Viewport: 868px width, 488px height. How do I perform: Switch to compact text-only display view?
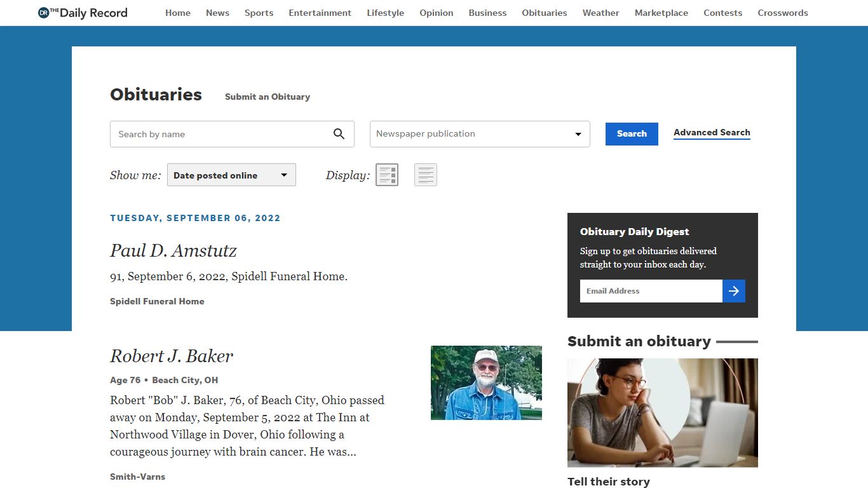click(426, 175)
